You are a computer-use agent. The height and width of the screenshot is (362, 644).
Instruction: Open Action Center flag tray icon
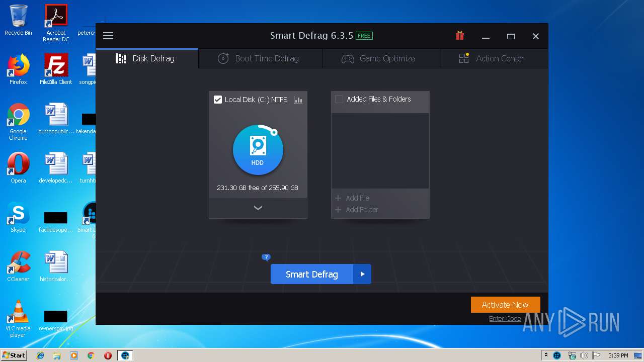tap(596, 355)
